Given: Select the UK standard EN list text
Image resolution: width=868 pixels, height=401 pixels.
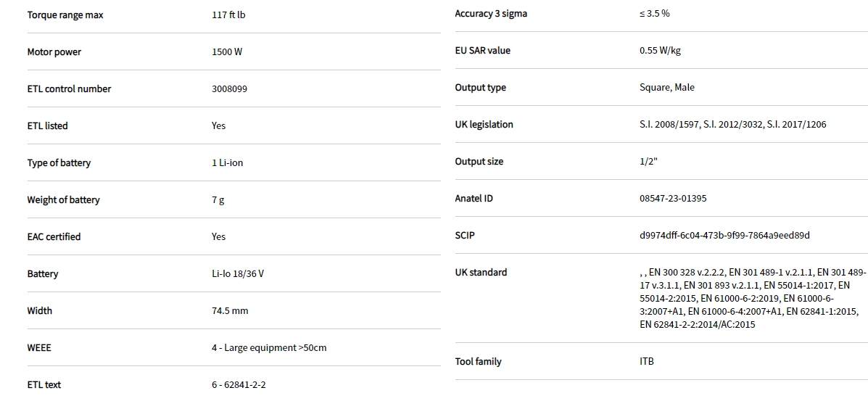Looking at the screenshot, I should tap(752, 299).
